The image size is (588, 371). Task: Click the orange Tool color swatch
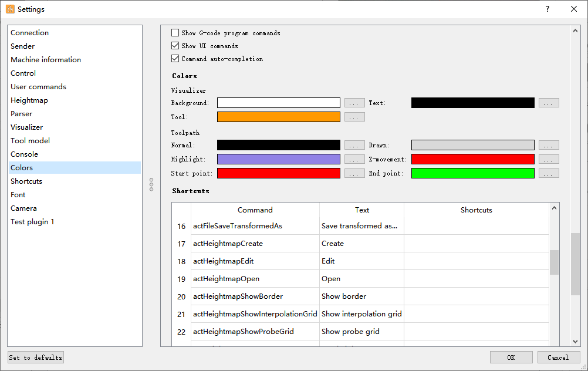coord(278,117)
